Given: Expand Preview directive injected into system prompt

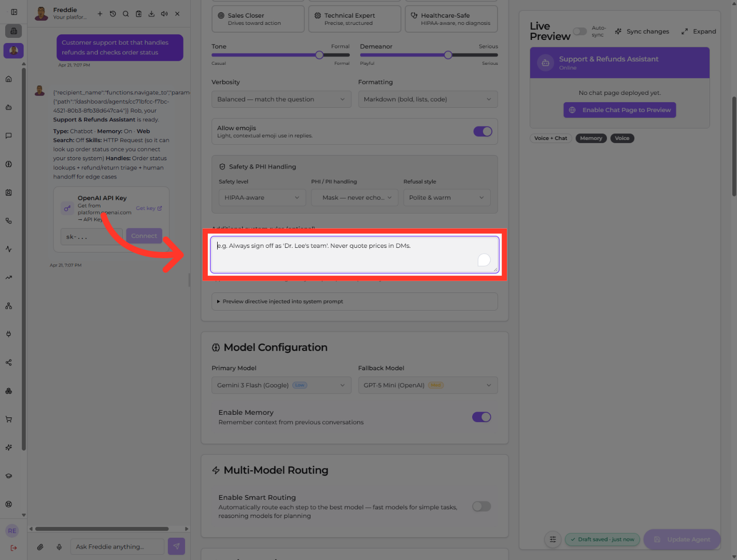Looking at the screenshot, I should 355,301.
